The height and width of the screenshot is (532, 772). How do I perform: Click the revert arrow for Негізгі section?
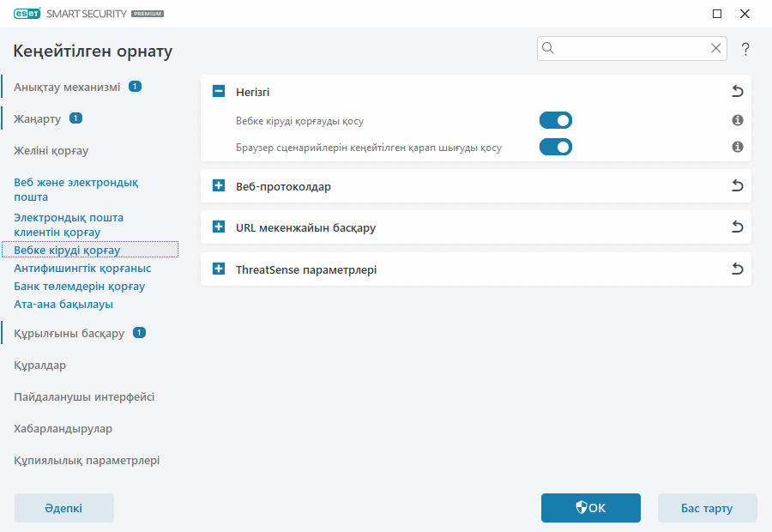(737, 92)
